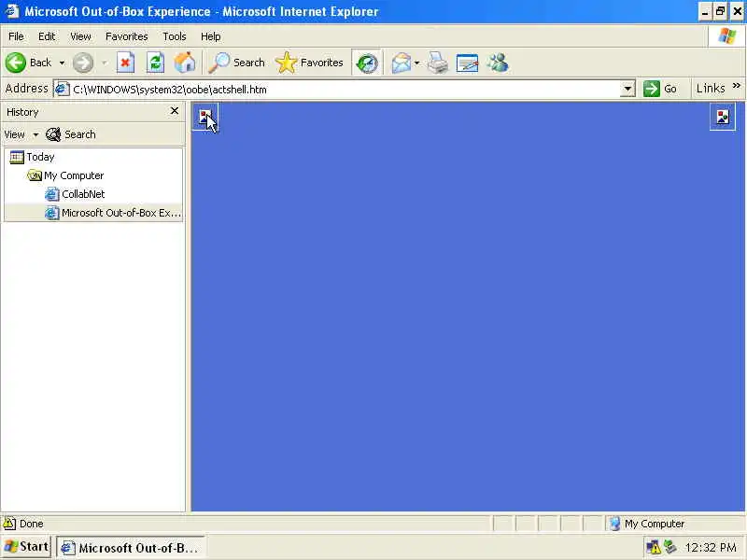Click the History panel Search button
The height and width of the screenshot is (560, 747).
(71, 134)
